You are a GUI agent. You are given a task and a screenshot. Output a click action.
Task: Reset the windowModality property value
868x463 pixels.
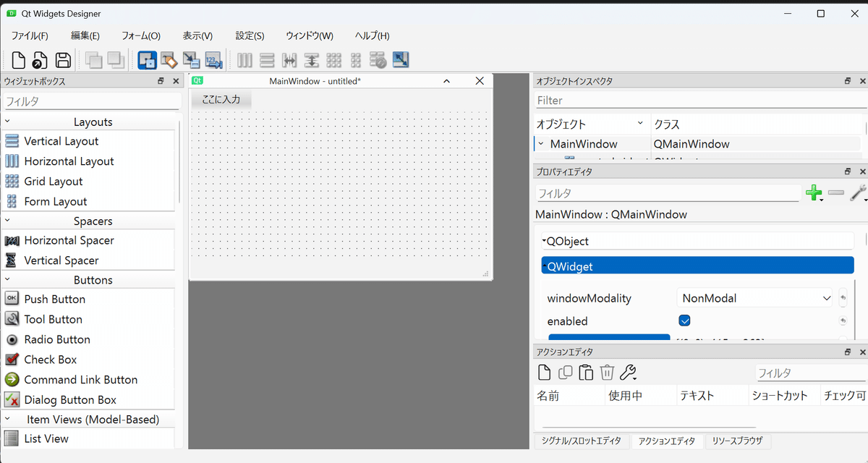843,297
